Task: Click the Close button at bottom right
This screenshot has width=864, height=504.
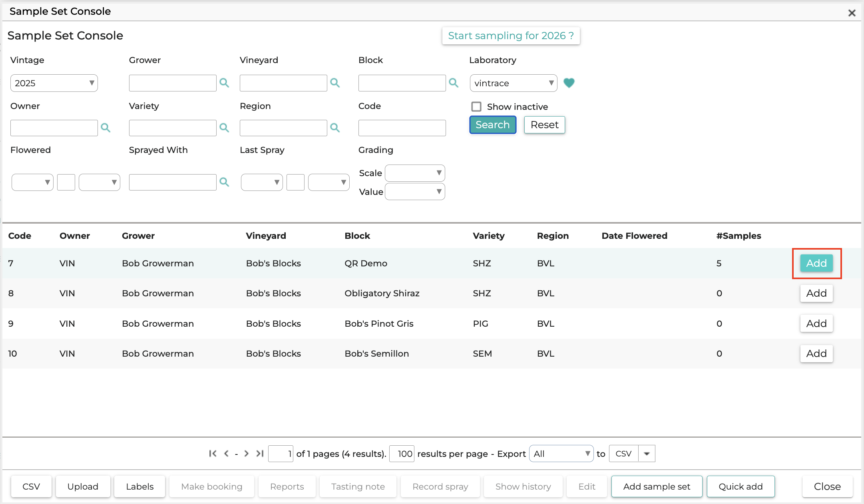Action: coord(827,486)
